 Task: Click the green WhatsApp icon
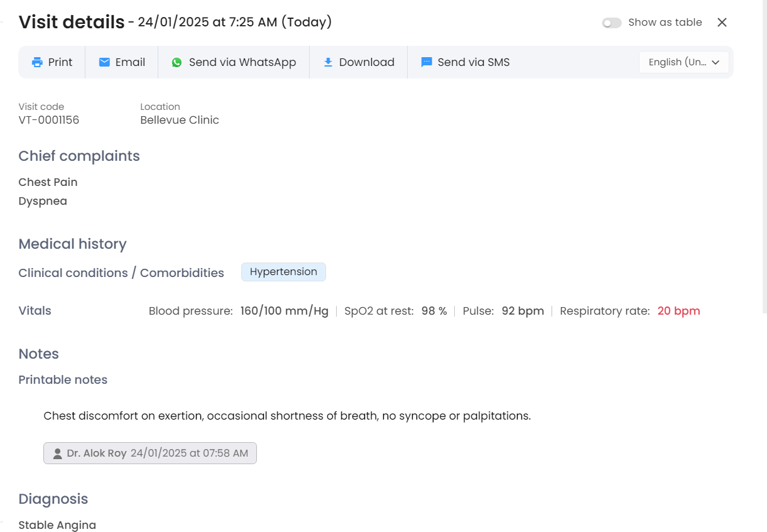pos(177,62)
